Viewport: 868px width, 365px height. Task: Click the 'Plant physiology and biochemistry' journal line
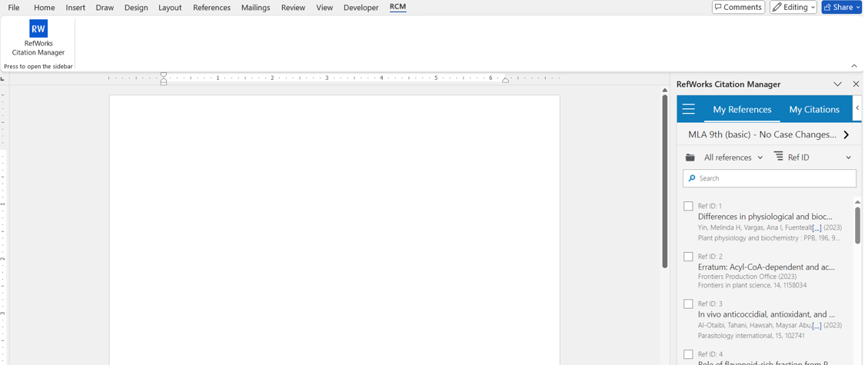tap(768, 237)
